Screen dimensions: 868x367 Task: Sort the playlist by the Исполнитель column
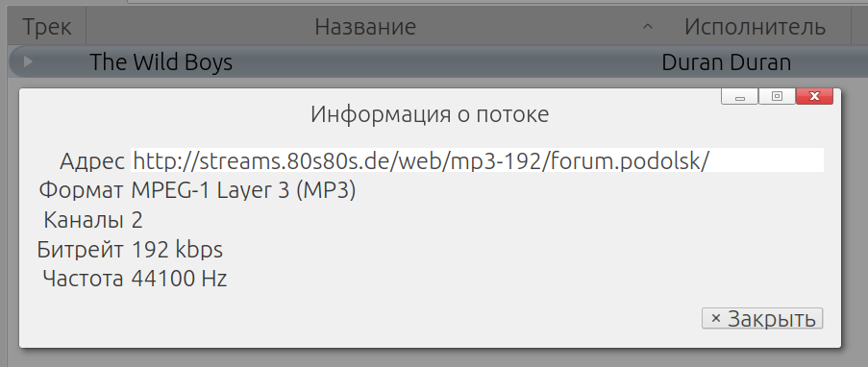(x=756, y=27)
